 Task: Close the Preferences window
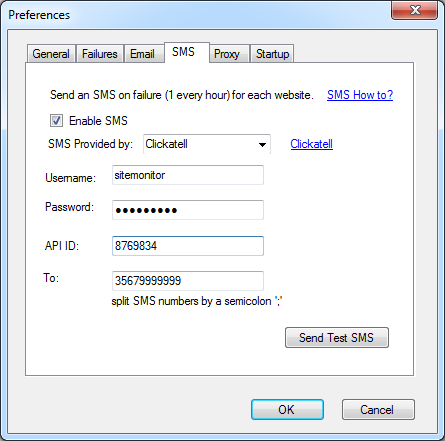pos(414,10)
